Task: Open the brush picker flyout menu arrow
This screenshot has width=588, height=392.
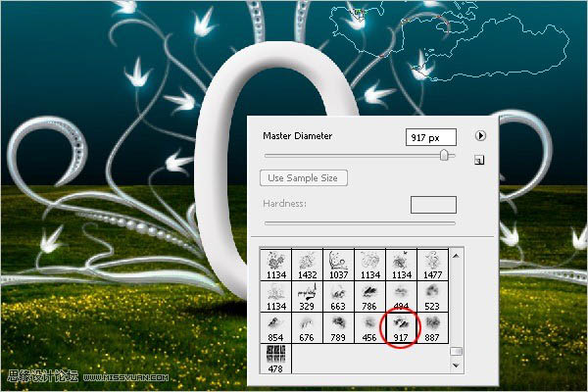Action: point(480,135)
